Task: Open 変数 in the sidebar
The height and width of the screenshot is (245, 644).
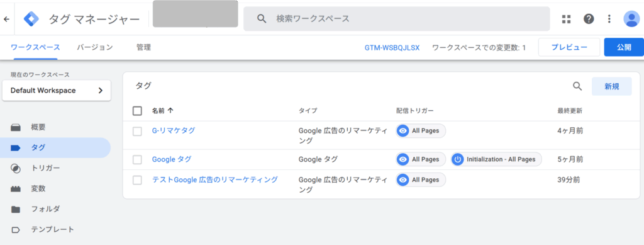Action: coord(38,189)
